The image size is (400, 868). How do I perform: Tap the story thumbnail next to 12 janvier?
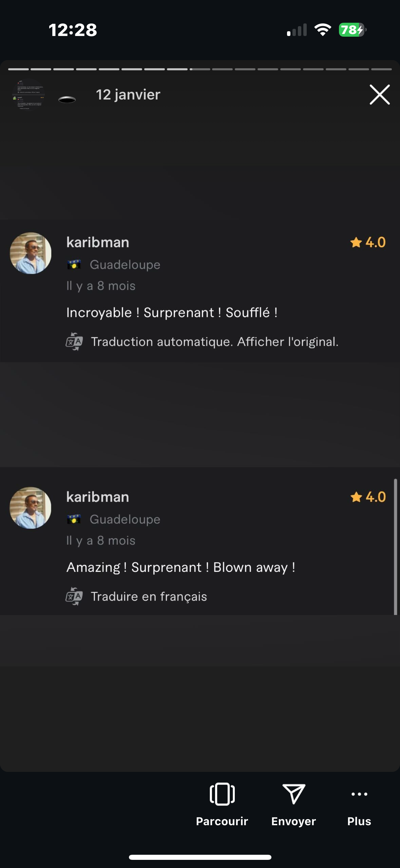coord(28,95)
